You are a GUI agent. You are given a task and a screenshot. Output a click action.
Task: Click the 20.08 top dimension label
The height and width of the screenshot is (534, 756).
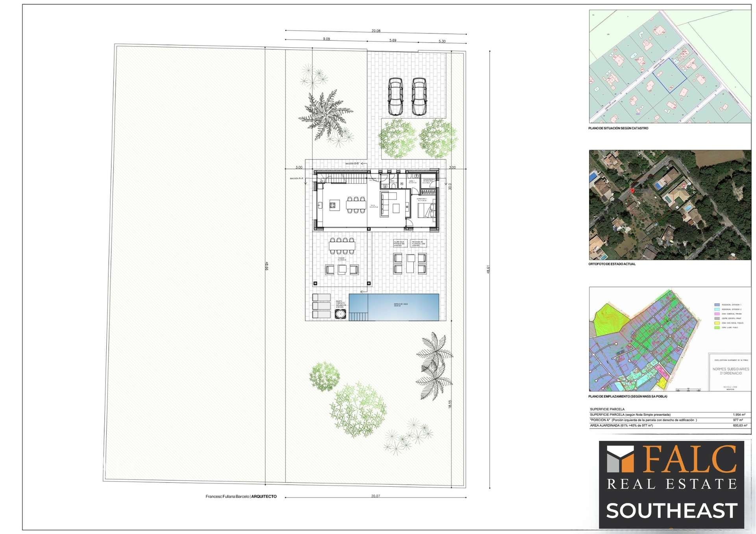(x=376, y=31)
